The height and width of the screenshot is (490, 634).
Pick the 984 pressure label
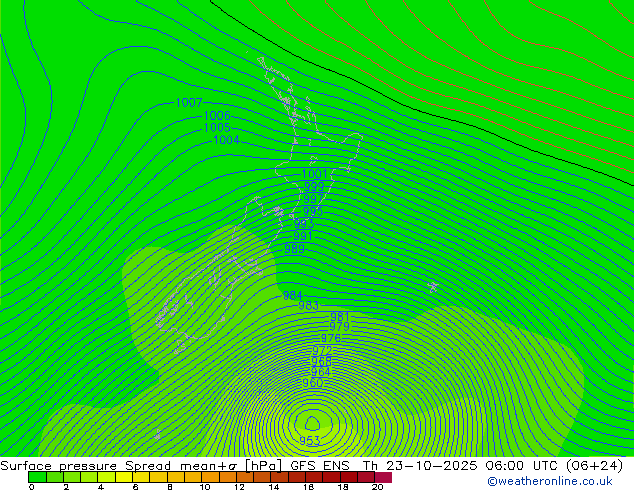(x=293, y=296)
